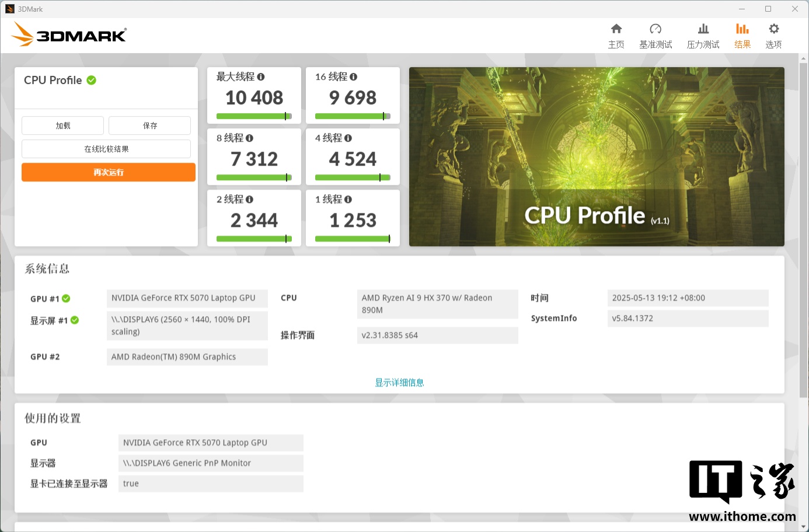Click the 加载 load button
Image resolution: width=809 pixels, height=532 pixels.
point(62,125)
